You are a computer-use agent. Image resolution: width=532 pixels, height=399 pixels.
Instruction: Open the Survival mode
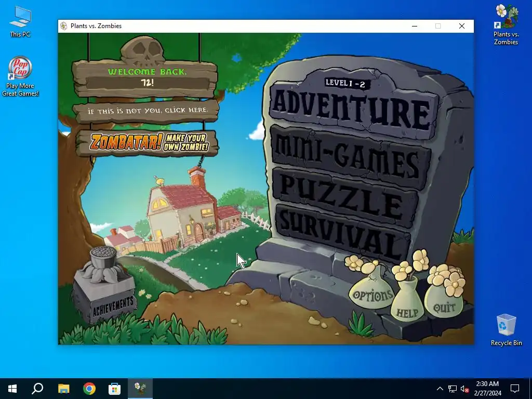(343, 234)
